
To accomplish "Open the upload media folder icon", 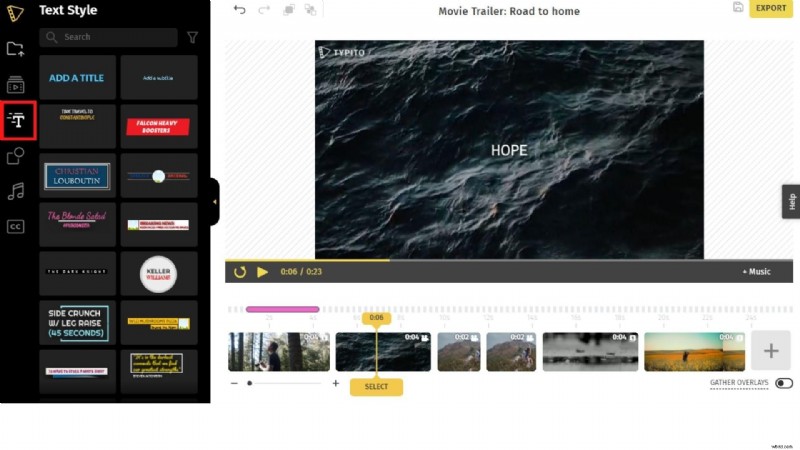I will click(15, 49).
